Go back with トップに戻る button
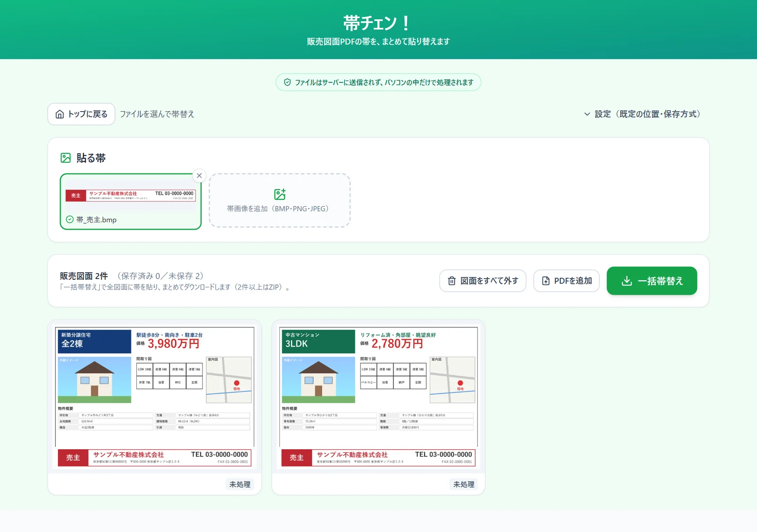The width and height of the screenshot is (757, 532). tap(81, 114)
